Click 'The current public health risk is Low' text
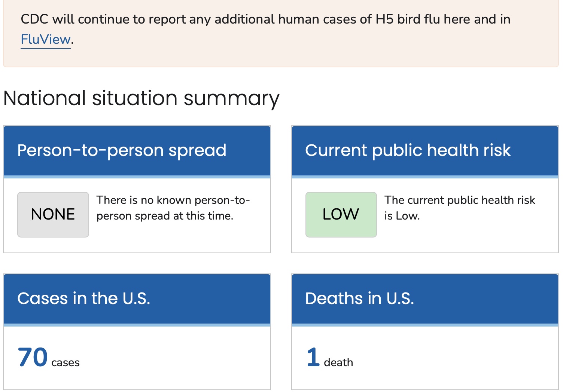 click(459, 208)
